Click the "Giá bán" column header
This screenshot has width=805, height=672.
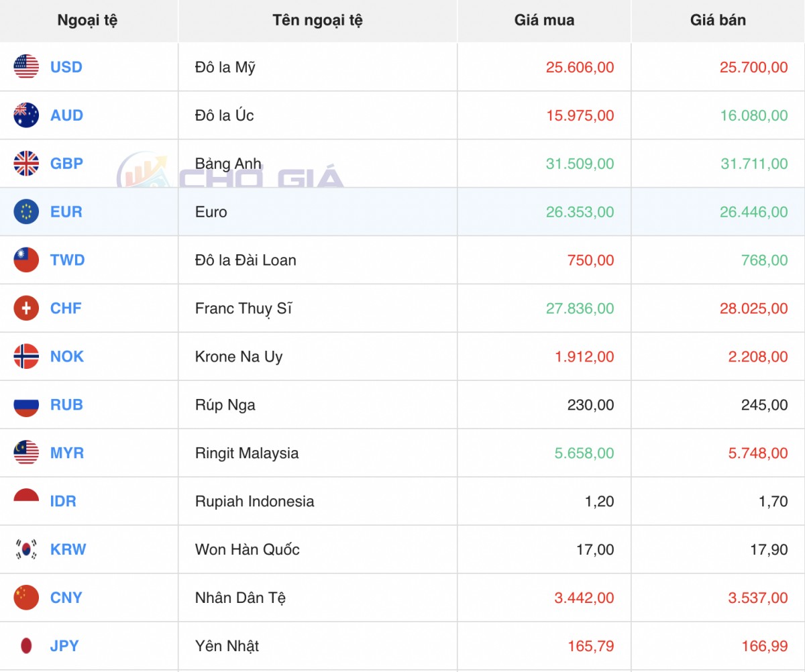(x=718, y=20)
